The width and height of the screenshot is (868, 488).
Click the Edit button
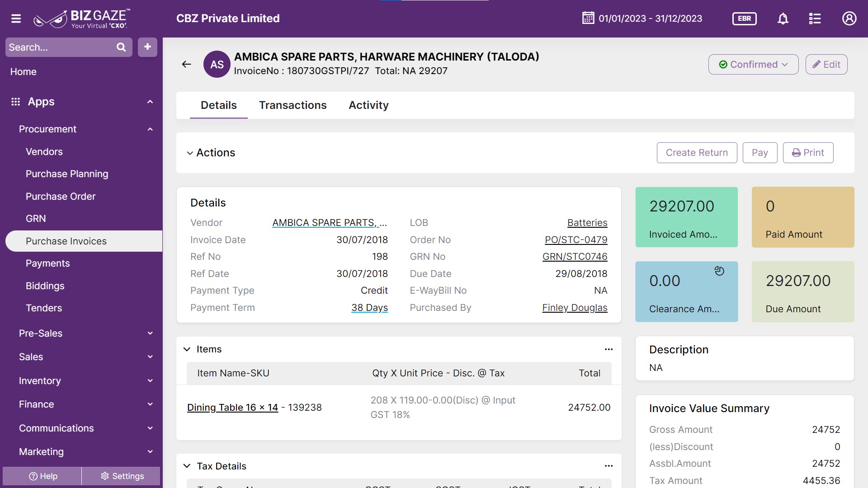(x=826, y=64)
